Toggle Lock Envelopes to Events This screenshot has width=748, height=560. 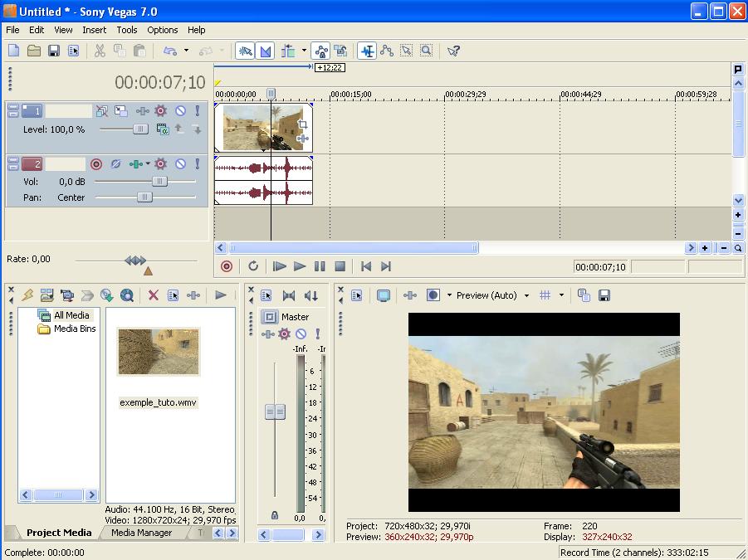tap(321, 51)
